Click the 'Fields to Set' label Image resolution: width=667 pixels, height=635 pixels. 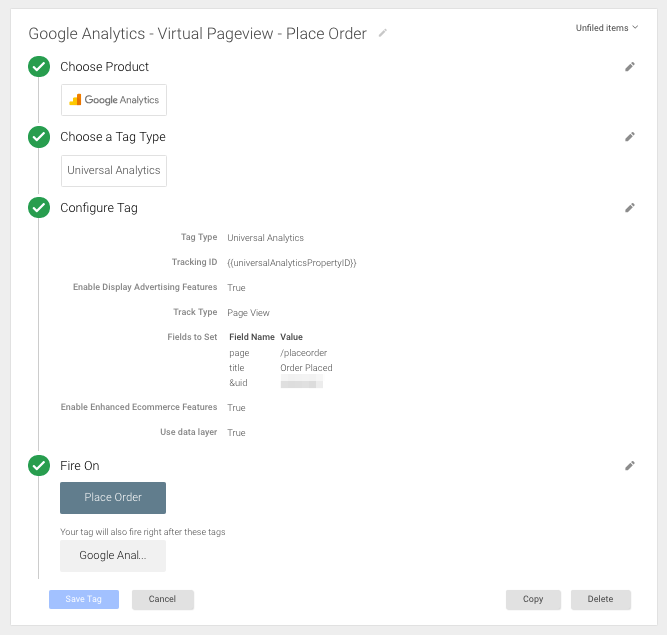(x=192, y=337)
